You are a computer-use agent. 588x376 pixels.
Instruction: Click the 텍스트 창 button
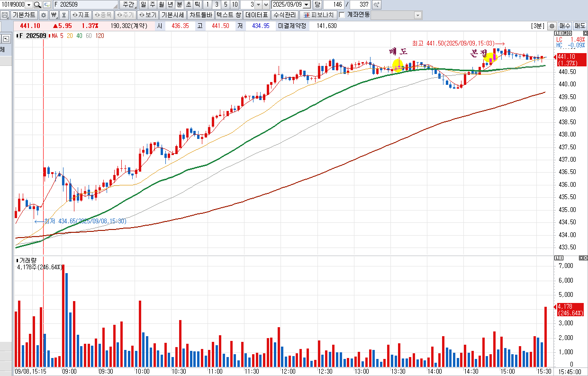229,15
